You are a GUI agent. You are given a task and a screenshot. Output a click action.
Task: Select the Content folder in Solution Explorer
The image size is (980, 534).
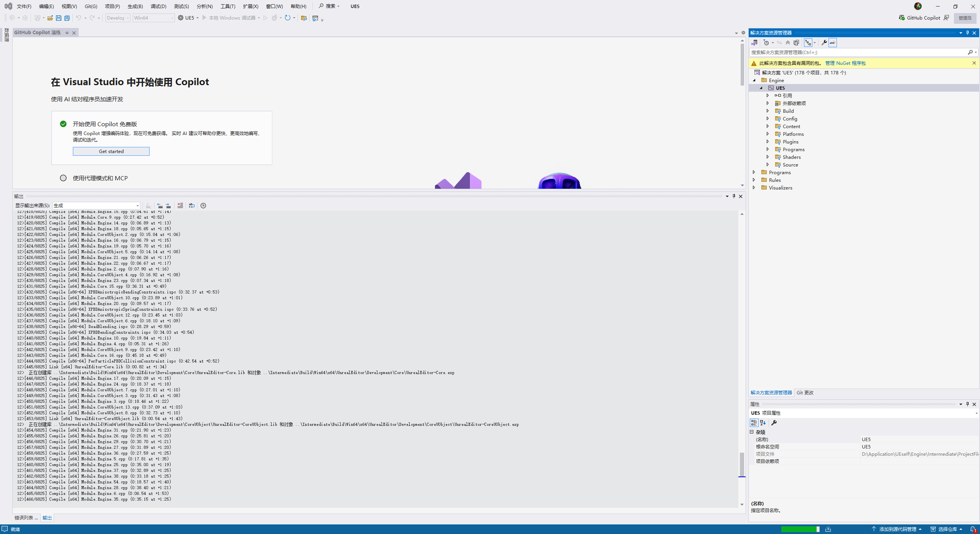click(x=791, y=127)
